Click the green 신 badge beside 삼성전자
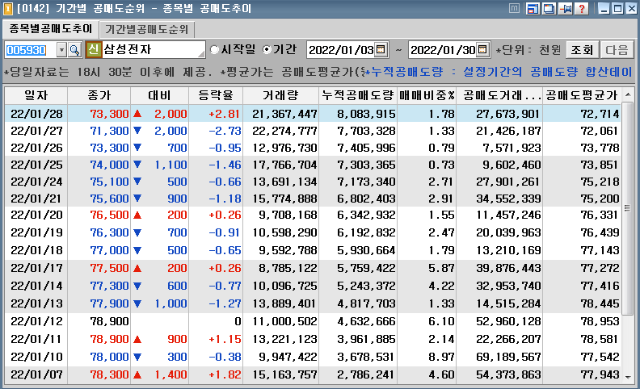 pos(93,50)
